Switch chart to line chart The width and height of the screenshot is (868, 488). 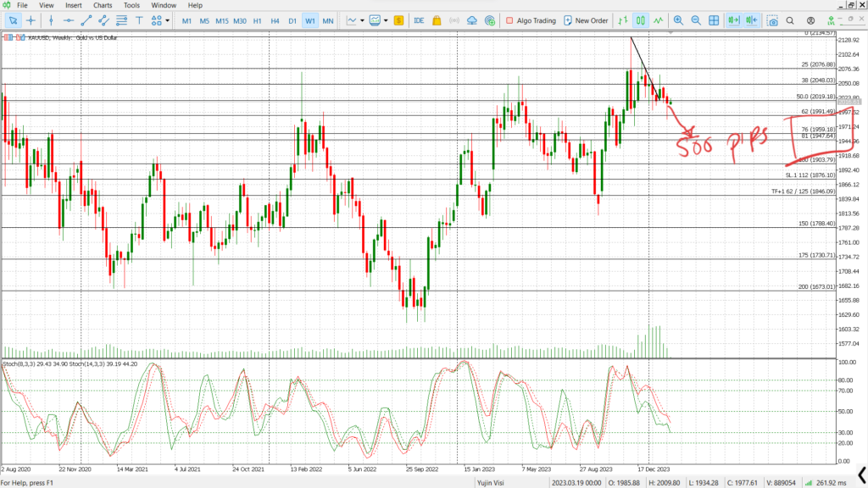coord(658,20)
